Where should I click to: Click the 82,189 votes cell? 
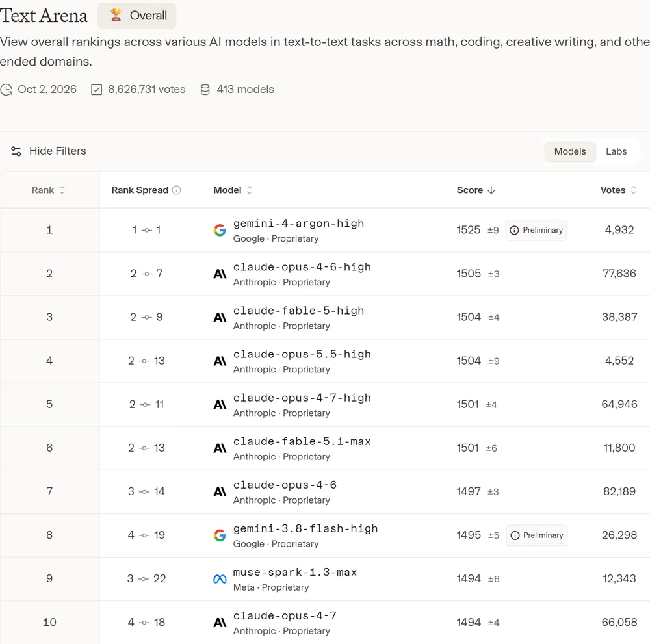[619, 491]
